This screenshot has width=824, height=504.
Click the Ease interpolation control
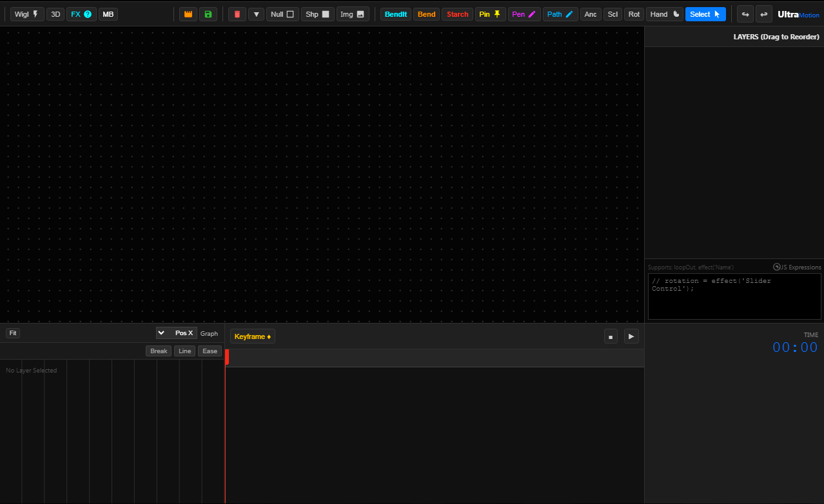(210, 351)
